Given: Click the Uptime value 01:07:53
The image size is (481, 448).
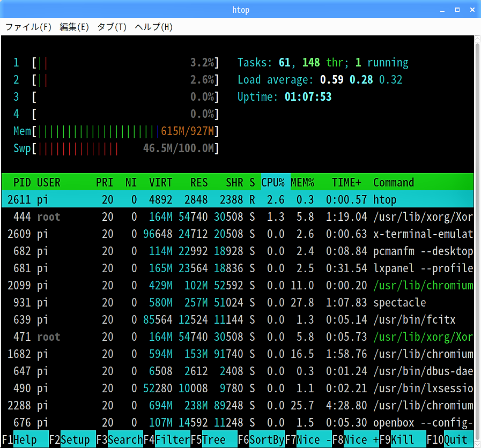Looking at the screenshot, I should point(308,97).
